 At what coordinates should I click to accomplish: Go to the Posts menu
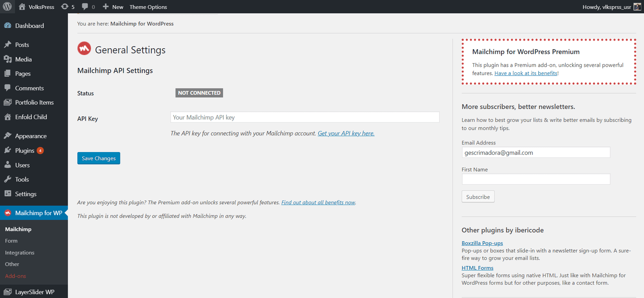pyautogui.click(x=22, y=45)
